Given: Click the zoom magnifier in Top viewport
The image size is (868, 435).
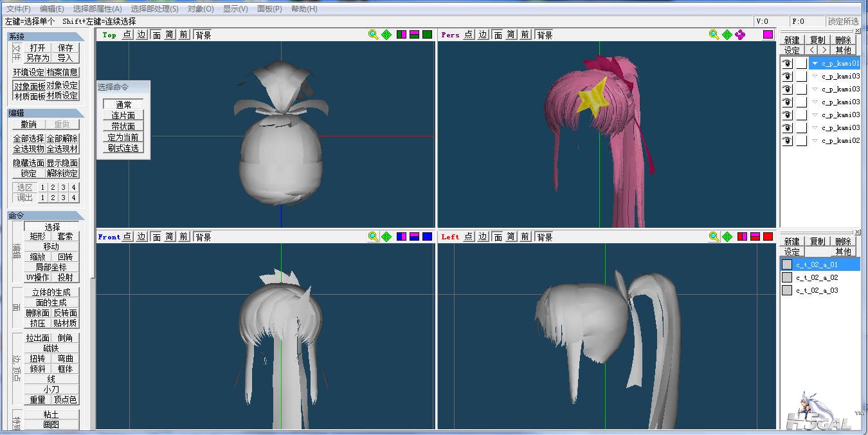Looking at the screenshot, I should pos(373,35).
